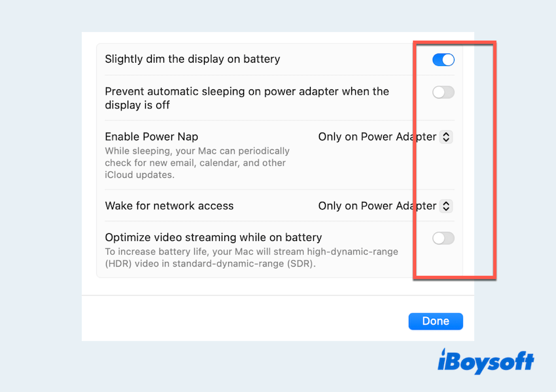556x392 pixels.
Task: Click the 'Slightly dim the display on battery' label
Action: [192, 59]
